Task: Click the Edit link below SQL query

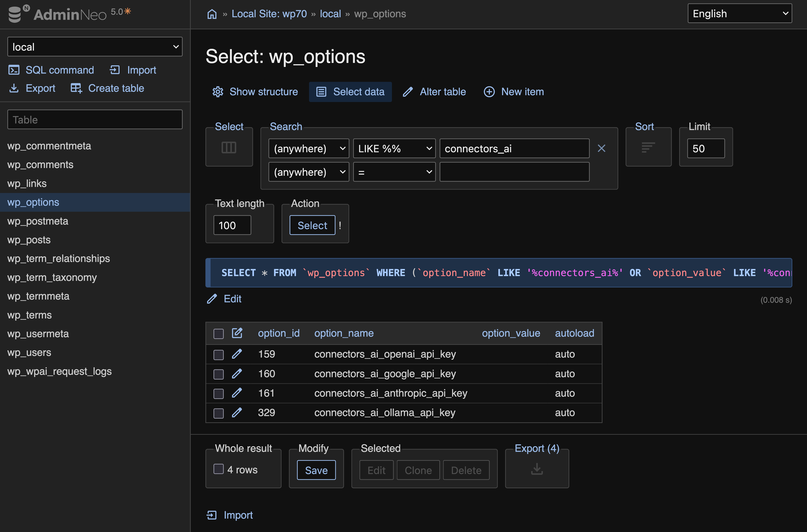Action: [233, 299]
